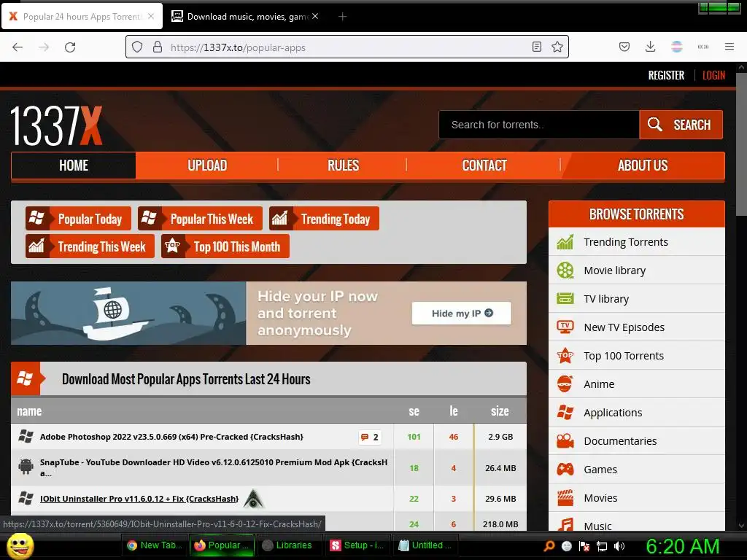
Task: Click the padlock site security icon
Action: click(158, 47)
